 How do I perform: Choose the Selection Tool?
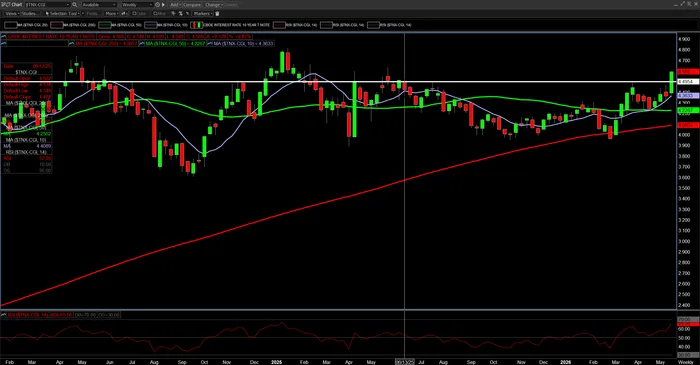tap(62, 14)
